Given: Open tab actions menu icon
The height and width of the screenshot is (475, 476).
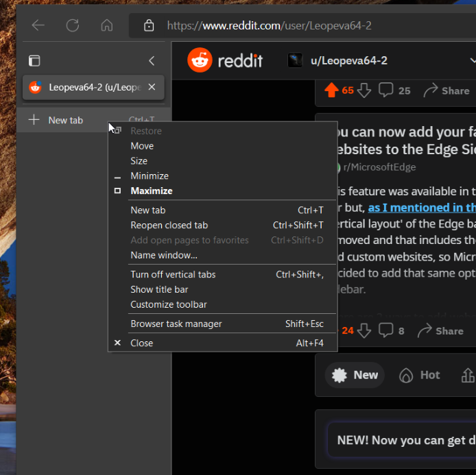Looking at the screenshot, I should (34, 61).
